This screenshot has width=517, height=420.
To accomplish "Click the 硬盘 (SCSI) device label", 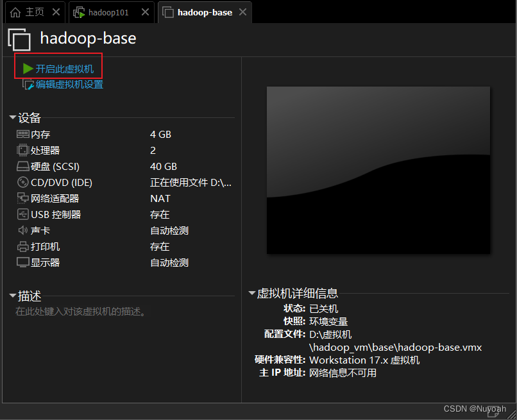I will (55, 167).
